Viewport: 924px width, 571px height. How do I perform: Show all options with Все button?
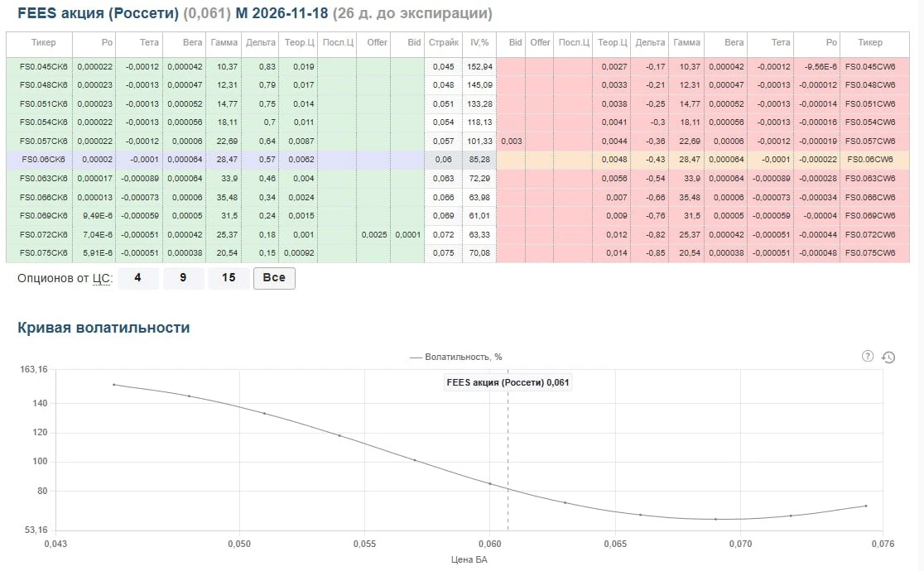pyautogui.click(x=274, y=278)
